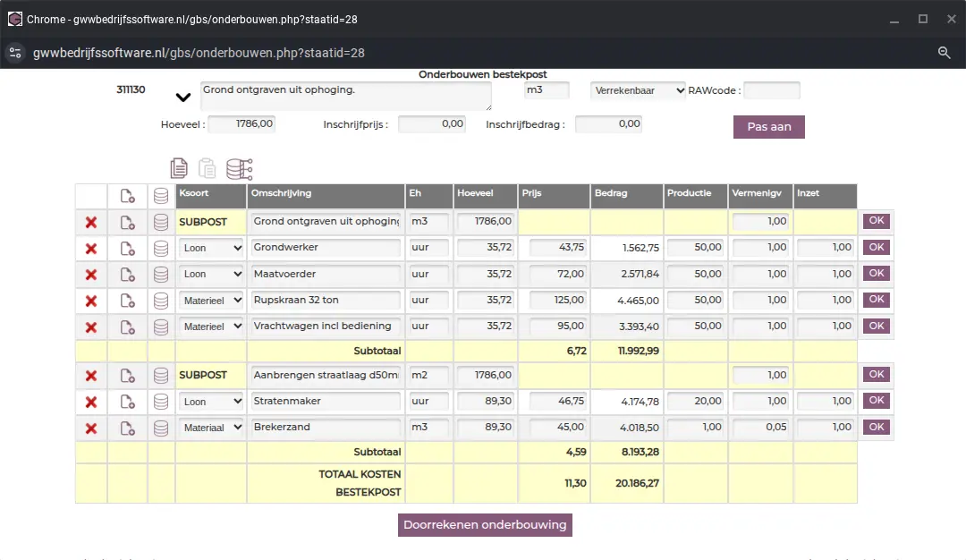Click the add-document icon in the Stratenmaker row
Screen dimensions: 966x560
pyautogui.click(x=128, y=402)
